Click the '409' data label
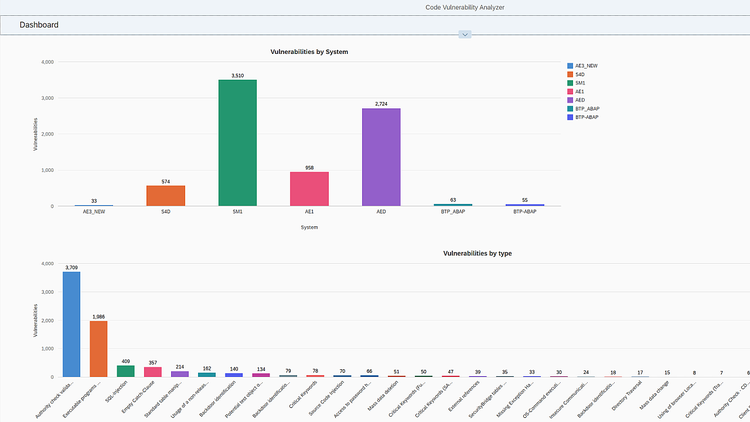Image resolution: width=750 pixels, height=422 pixels. (x=126, y=361)
